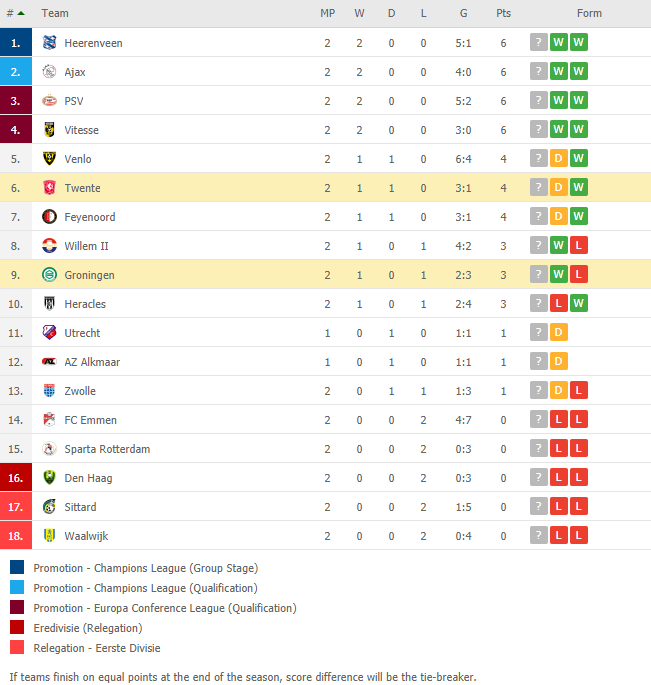
Task: Sort standings by Pts column header
Action: [x=503, y=13]
